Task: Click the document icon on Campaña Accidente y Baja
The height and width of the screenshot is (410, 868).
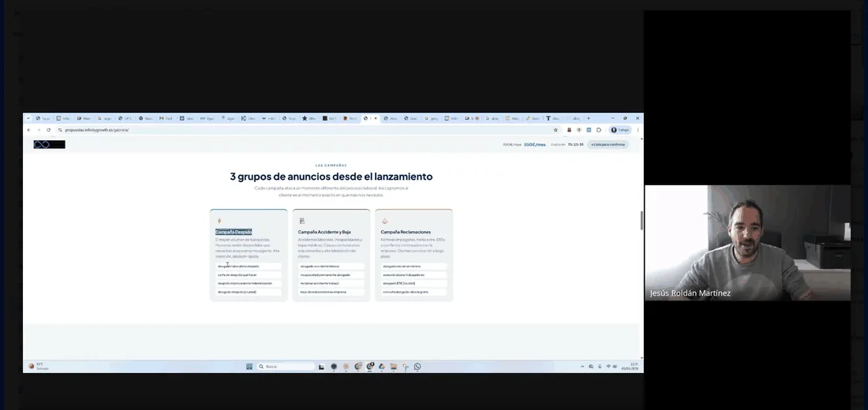Action: click(302, 221)
